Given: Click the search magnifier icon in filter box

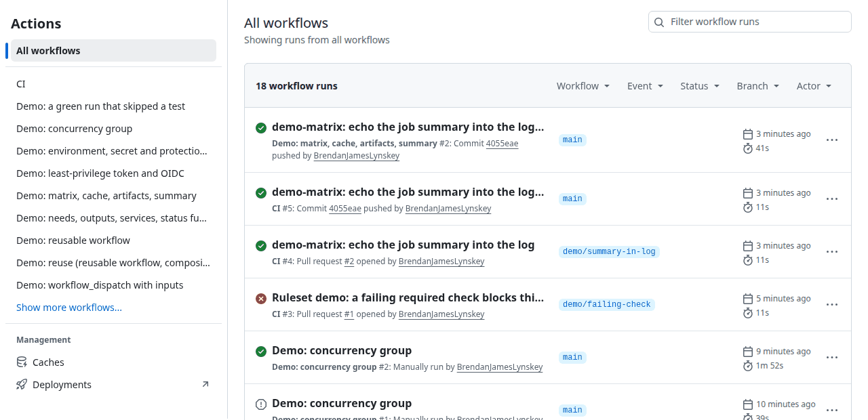Looking at the screenshot, I should pos(659,22).
